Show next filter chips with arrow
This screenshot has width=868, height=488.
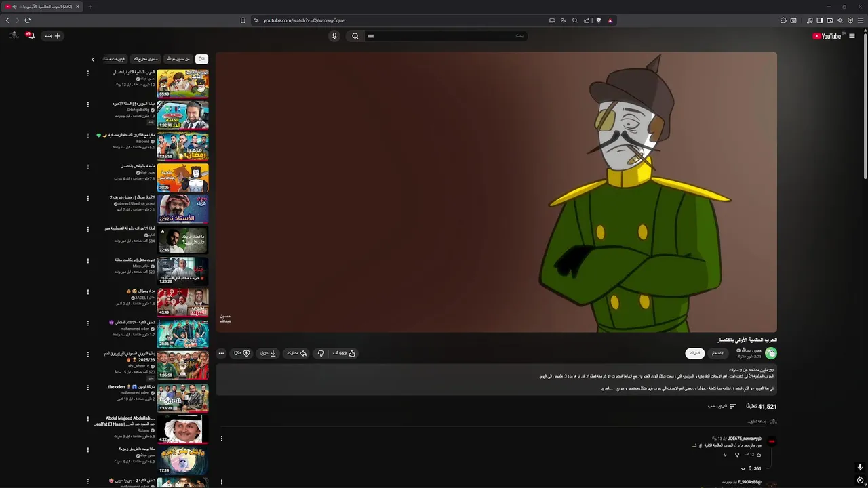click(x=93, y=59)
